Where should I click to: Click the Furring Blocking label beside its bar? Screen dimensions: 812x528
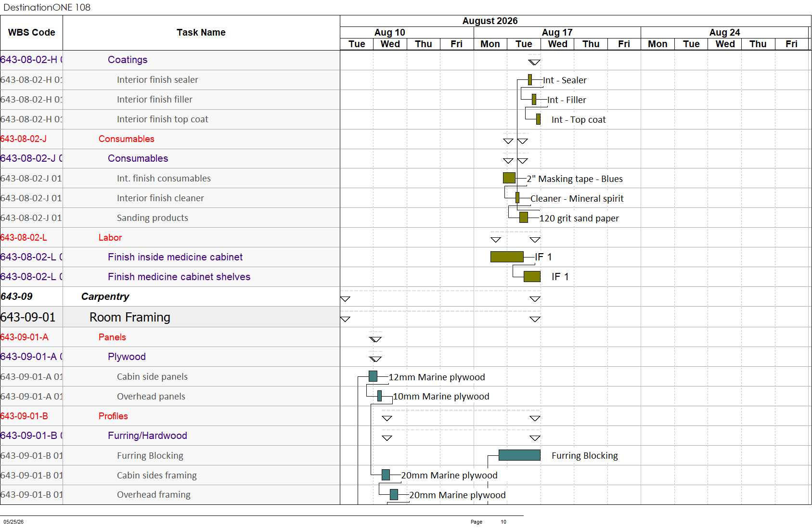point(585,456)
